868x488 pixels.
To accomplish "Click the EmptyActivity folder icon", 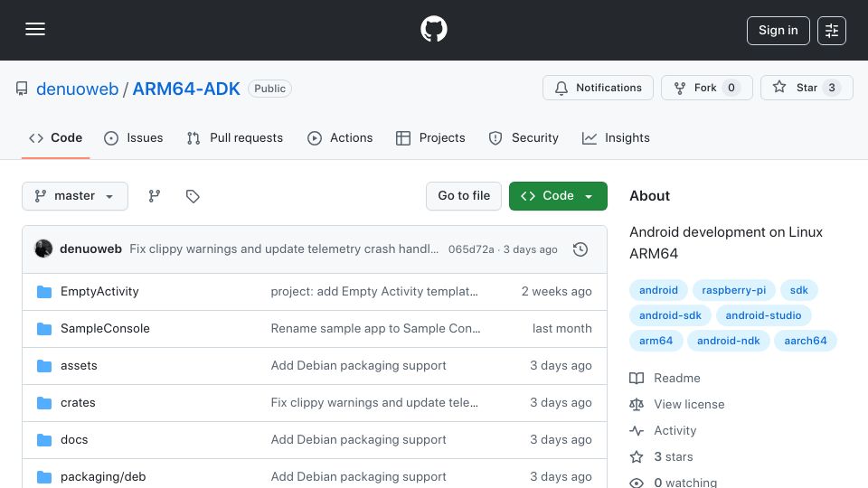I will point(44,292).
